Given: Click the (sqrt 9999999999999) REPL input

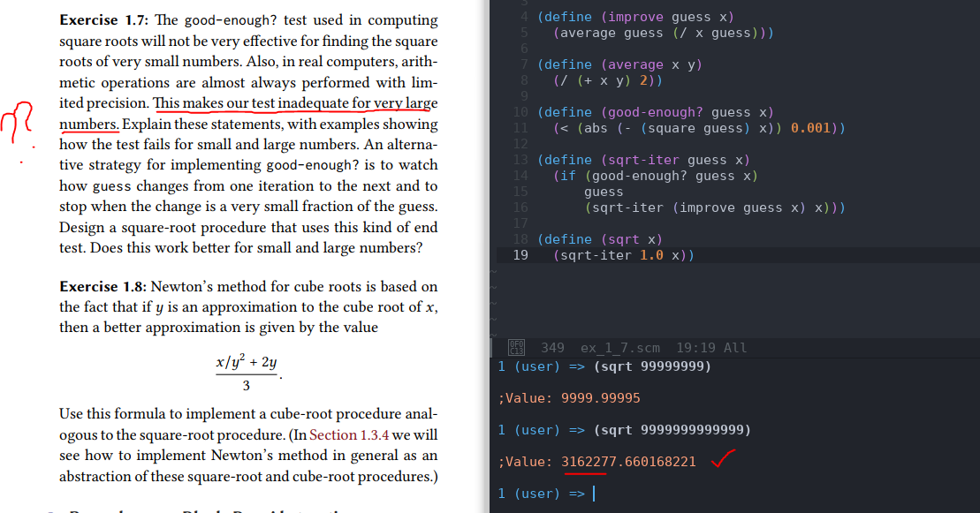Looking at the screenshot, I should pos(672,431).
